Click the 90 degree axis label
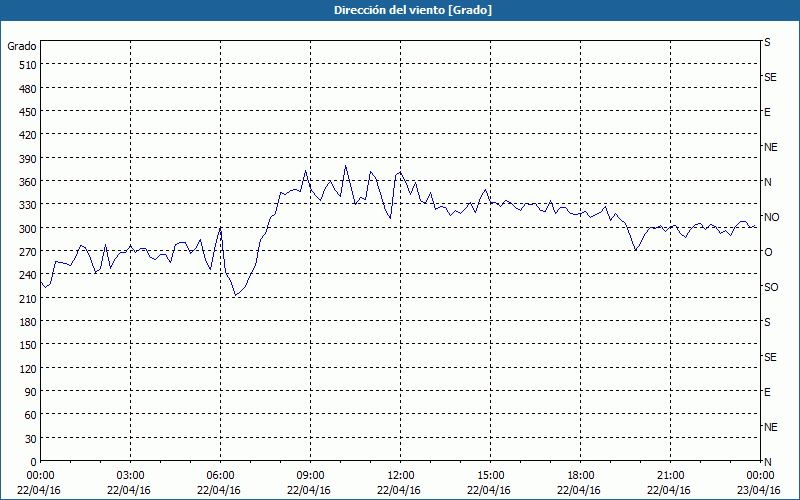This screenshot has height=500, width=800. tap(31, 392)
